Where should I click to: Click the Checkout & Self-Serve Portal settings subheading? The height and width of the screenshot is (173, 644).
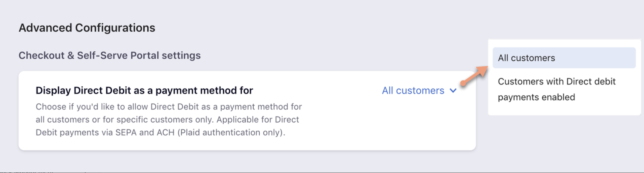click(110, 55)
